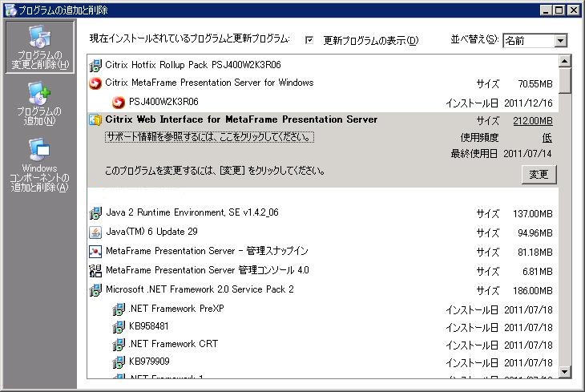The height and width of the screenshot is (392, 585).
Task: Click MetaFrame 管理コンソール 4.0 icon
Action: [95, 271]
